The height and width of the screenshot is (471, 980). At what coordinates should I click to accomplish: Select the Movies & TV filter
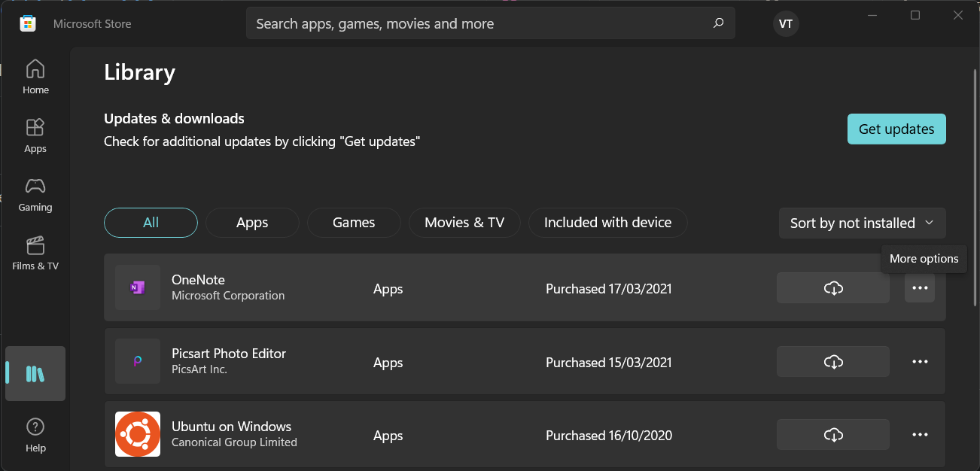pyautogui.click(x=464, y=222)
